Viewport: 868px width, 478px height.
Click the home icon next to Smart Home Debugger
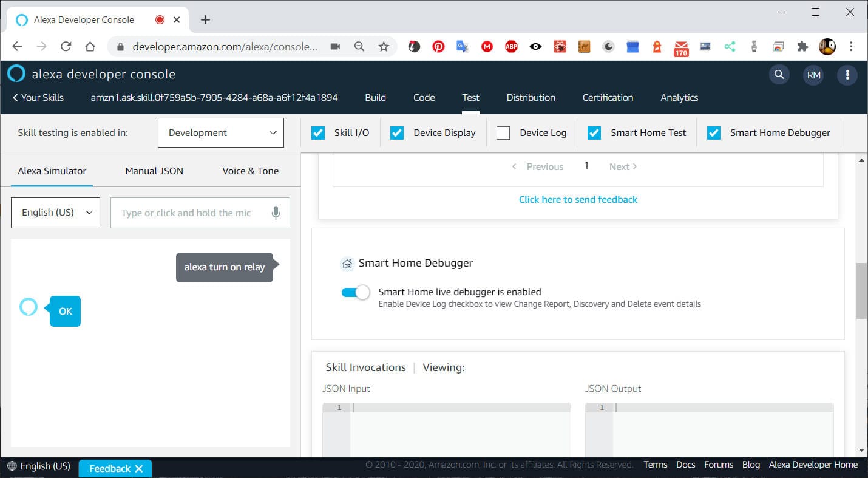pyautogui.click(x=347, y=263)
